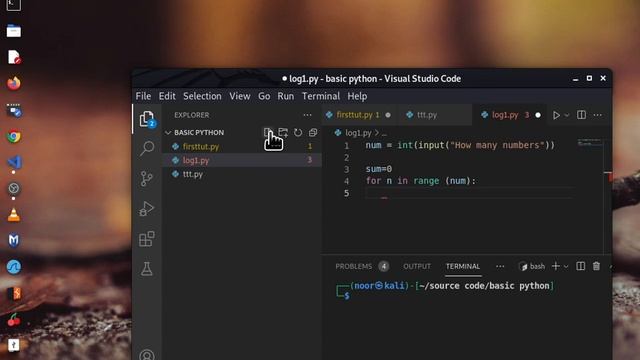Click the breadcrumb ellipsis after log1.py
640x360 pixels.
pyautogui.click(x=384, y=133)
